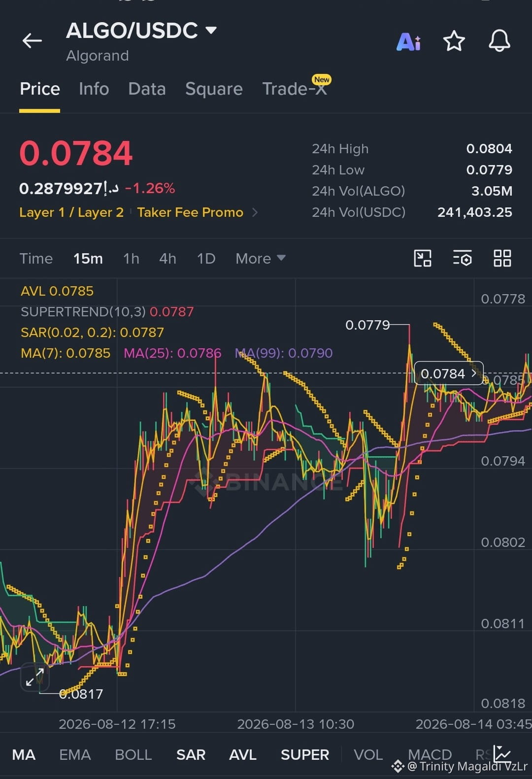Tap the 24h Vol(ALGO) value 3.05M
532x779 pixels.
click(x=492, y=191)
